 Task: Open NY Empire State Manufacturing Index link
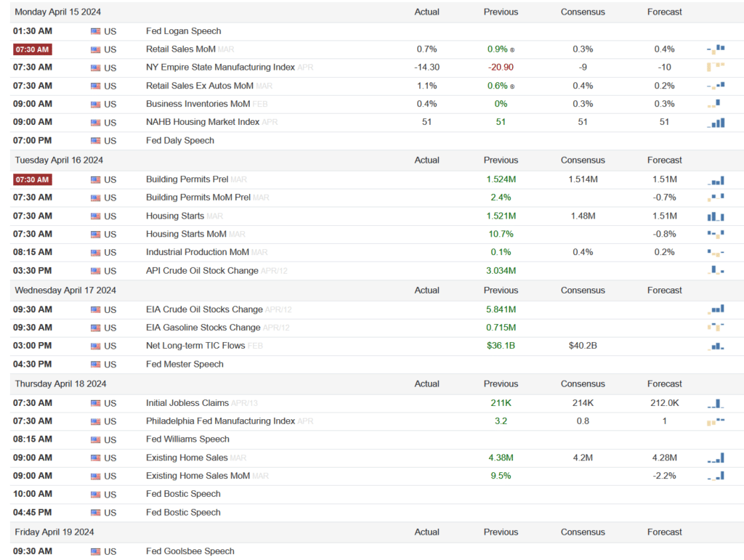(220, 67)
